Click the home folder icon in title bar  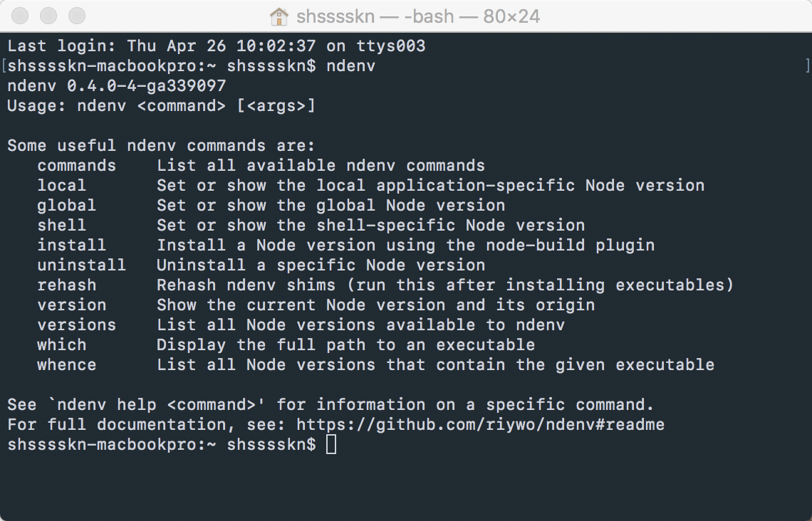[279, 16]
